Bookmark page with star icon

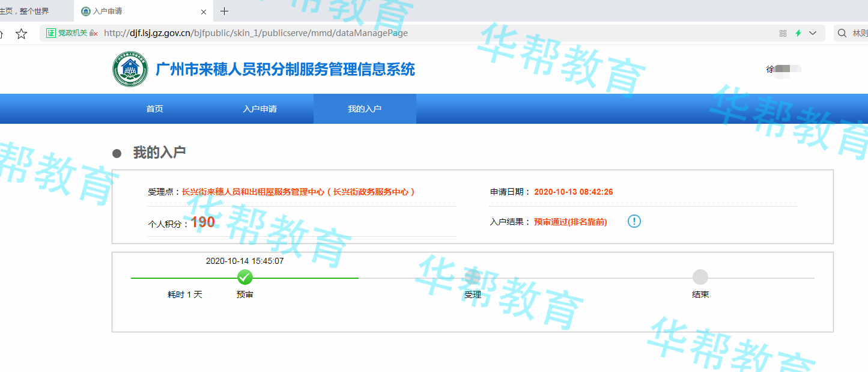[x=21, y=34]
